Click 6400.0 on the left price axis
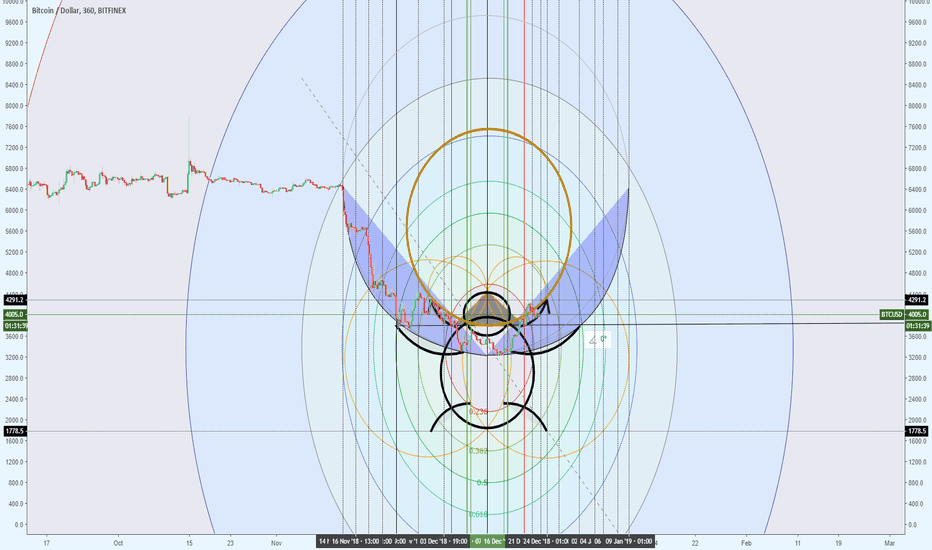 [15, 190]
